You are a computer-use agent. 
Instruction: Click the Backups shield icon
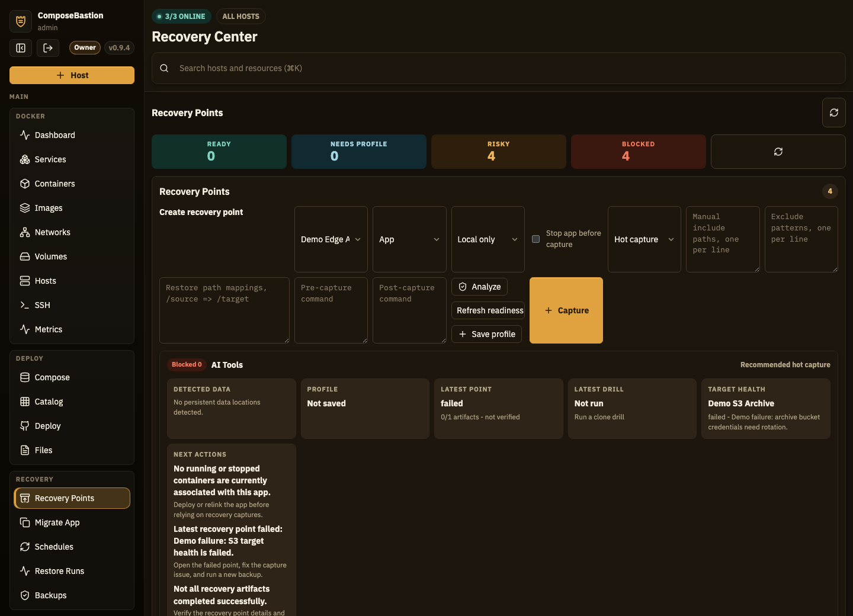(x=25, y=595)
